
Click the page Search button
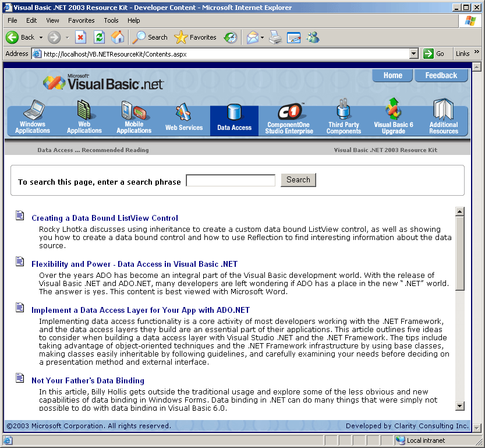[x=298, y=180]
